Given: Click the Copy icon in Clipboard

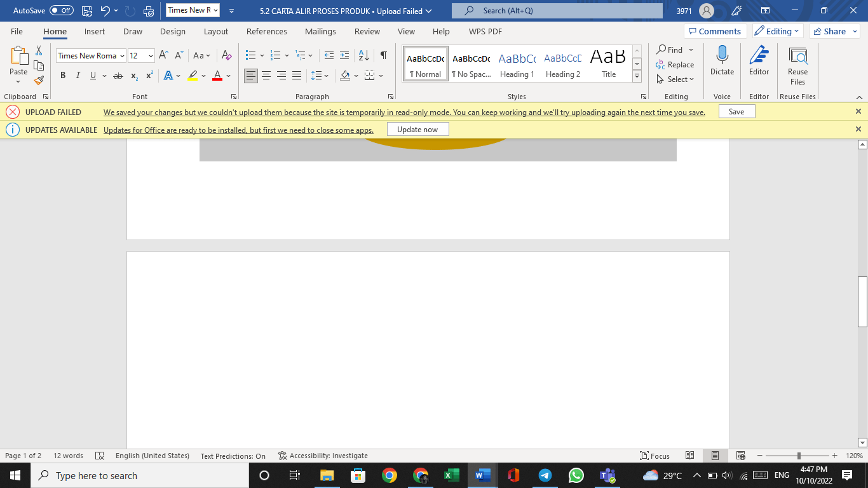Looking at the screenshot, I should (39, 65).
